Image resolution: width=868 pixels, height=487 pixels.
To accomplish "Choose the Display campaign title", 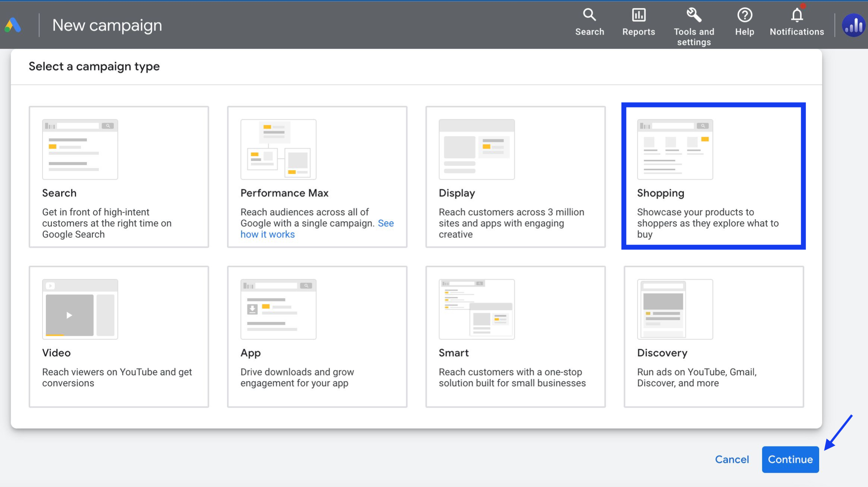I will click(x=457, y=193).
